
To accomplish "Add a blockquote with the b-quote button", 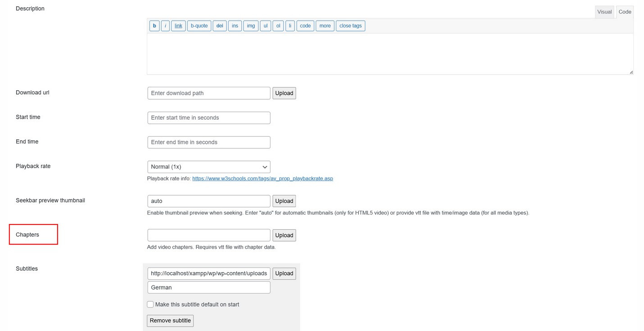I will pyautogui.click(x=199, y=26).
